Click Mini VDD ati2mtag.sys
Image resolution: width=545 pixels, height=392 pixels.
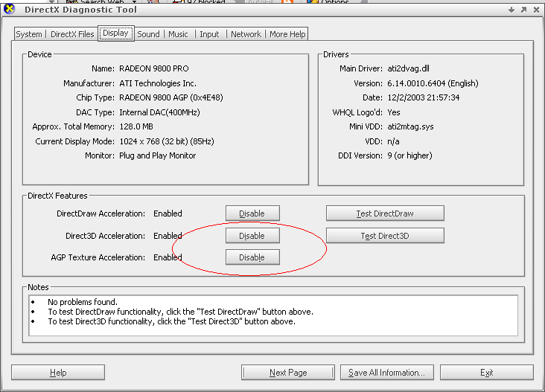point(410,126)
